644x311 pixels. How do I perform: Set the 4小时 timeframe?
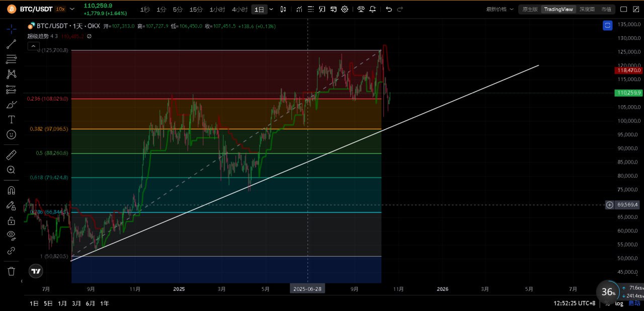pyautogui.click(x=239, y=9)
